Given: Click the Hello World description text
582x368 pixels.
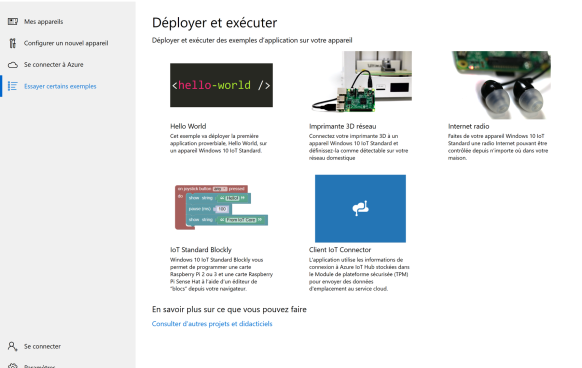Looking at the screenshot, I should tap(218, 143).
